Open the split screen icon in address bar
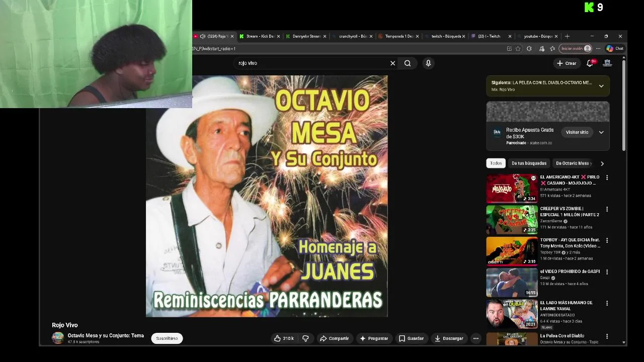644x362 pixels. (x=509, y=49)
